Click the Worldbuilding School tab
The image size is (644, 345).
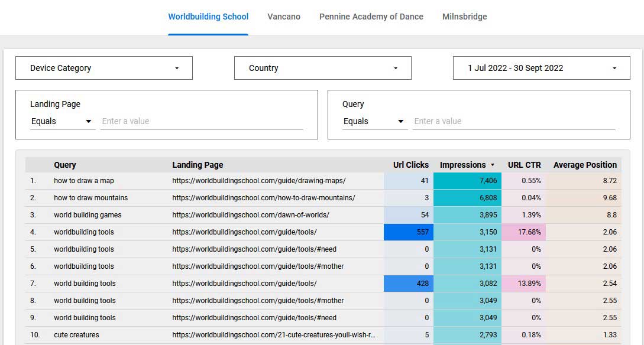pos(208,17)
